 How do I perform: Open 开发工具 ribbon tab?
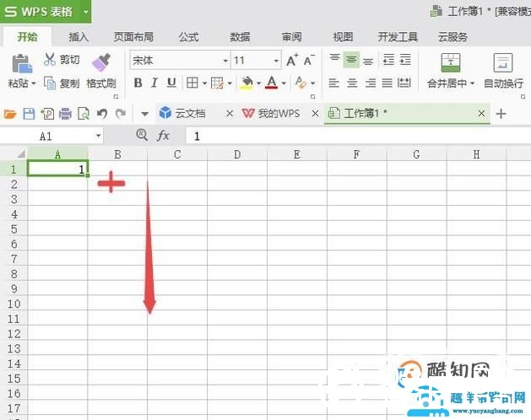pyautogui.click(x=398, y=36)
